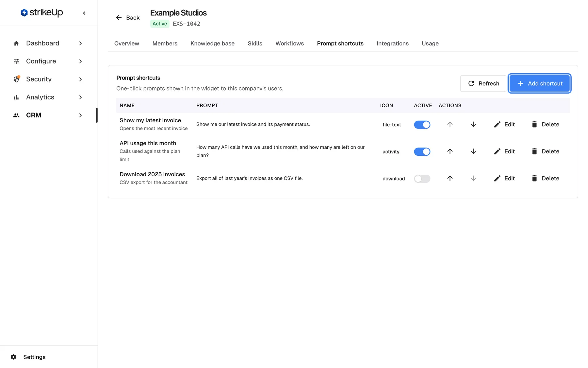Move 'Download 2025 invoices' up

450,178
